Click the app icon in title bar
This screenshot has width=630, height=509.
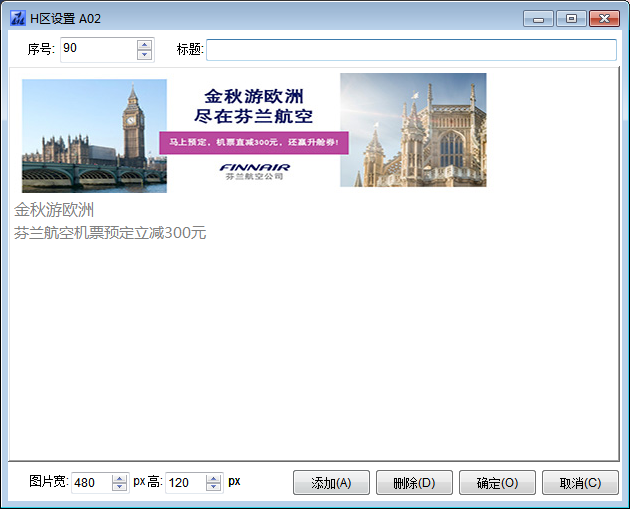coord(18,18)
